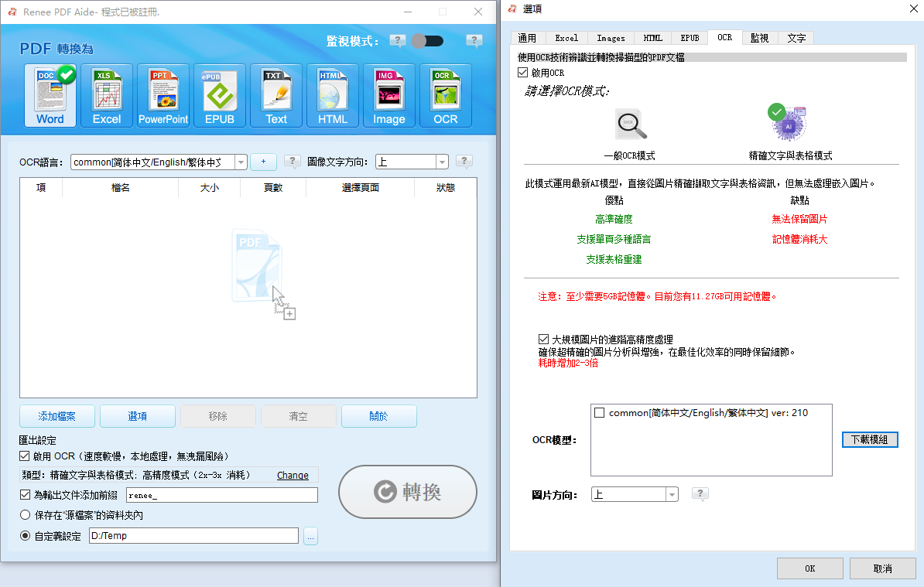The width and height of the screenshot is (924, 587).
Task: Click the 移除 button
Action: point(218,416)
